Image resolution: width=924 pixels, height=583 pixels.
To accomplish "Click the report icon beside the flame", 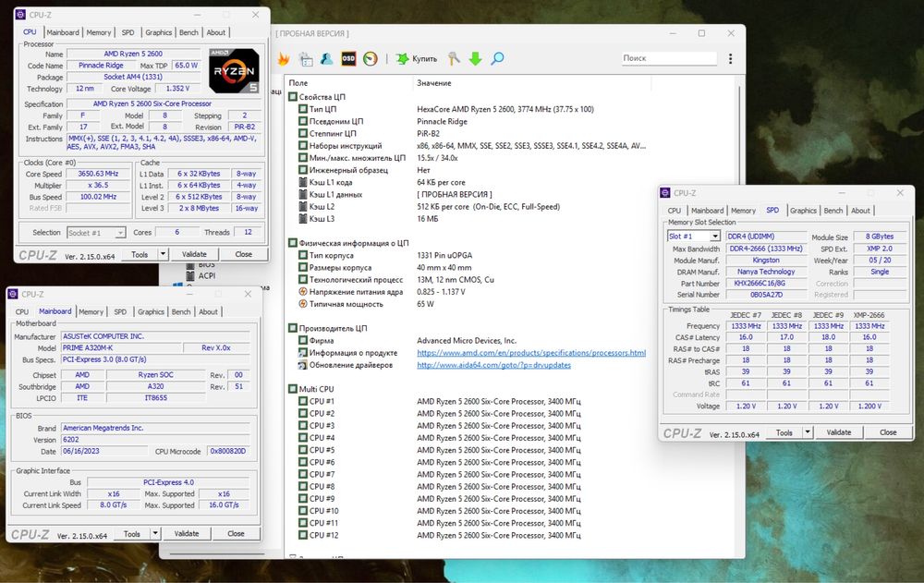I will click(305, 59).
